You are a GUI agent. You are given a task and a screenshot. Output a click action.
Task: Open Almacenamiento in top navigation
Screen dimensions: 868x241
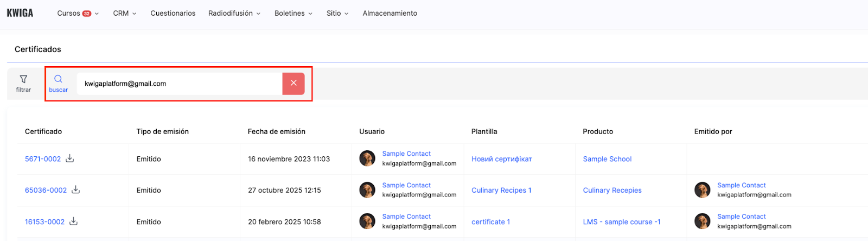coord(390,13)
